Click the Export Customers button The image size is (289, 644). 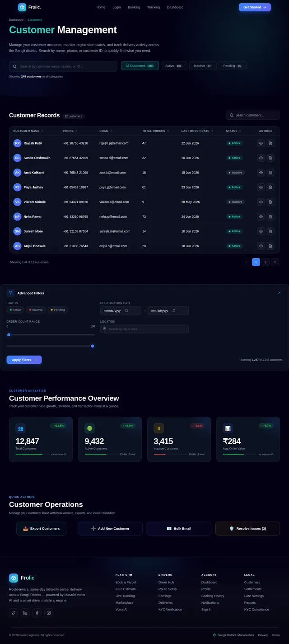[41, 528]
